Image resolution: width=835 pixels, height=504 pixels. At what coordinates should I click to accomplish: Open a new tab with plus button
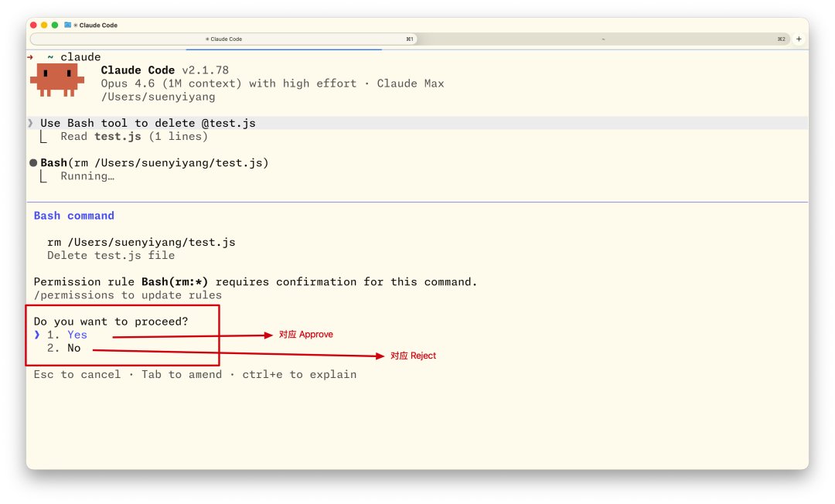tap(799, 39)
